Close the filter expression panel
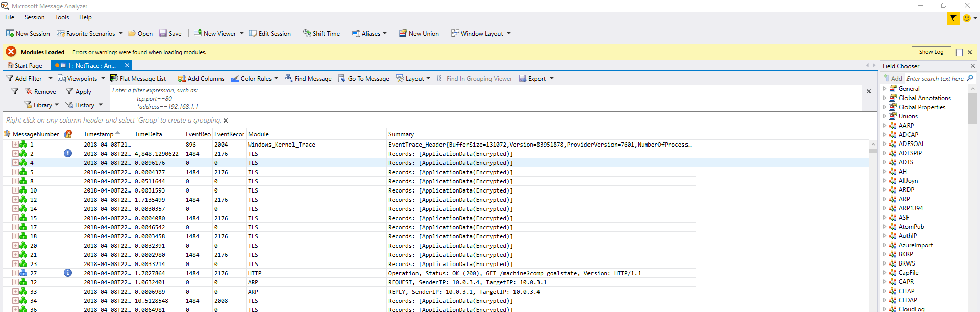Image resolution: width=980 pixels, height=312 pixels. (x=869, y=91)
